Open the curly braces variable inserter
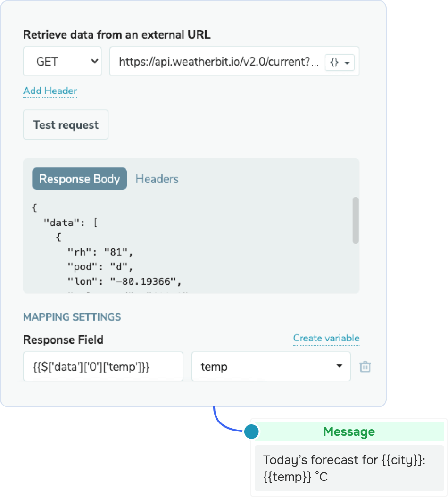The image size is (448, 497). pyautogui.click(x=340, y=62)
